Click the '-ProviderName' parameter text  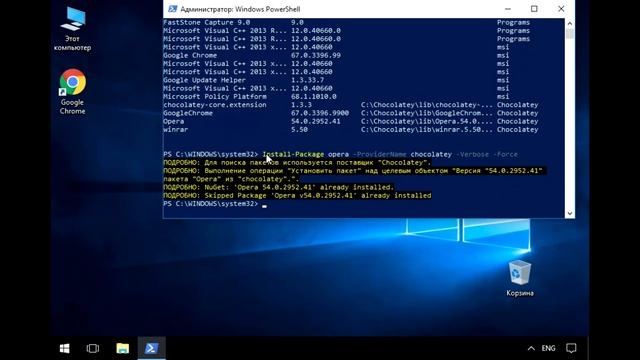pos(380,154)
